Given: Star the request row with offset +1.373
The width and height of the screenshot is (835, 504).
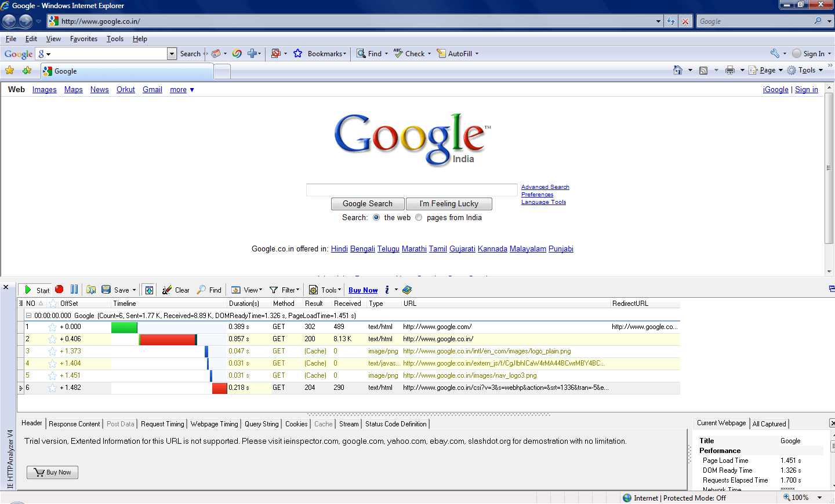Looking at the screenshot, I should pyautogui.click(x=53, y=352).
